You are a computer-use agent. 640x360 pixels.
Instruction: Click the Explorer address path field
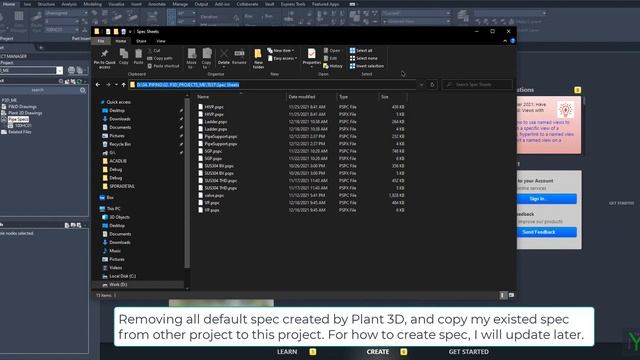click(x=273, y=85)
